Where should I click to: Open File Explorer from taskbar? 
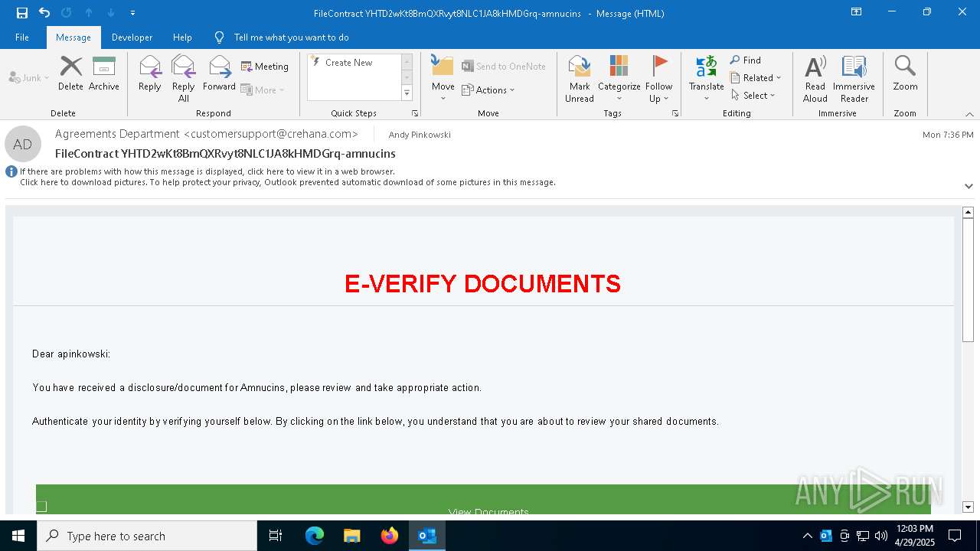pos(352,536)
